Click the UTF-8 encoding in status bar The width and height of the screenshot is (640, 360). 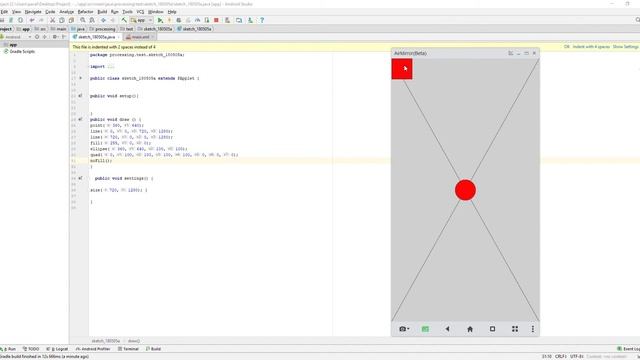tap(576, 356)
